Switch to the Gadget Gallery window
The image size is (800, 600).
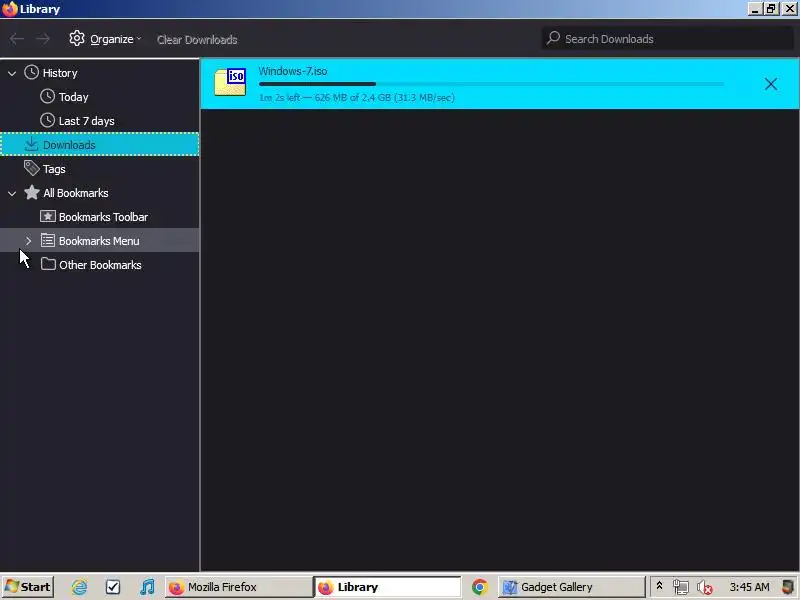(x=571, y=587)
